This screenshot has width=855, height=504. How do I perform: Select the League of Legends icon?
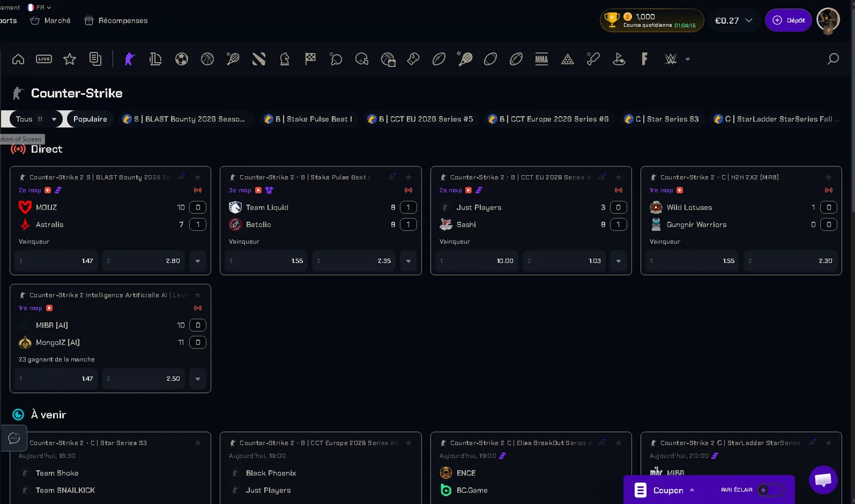coord(156,59)
